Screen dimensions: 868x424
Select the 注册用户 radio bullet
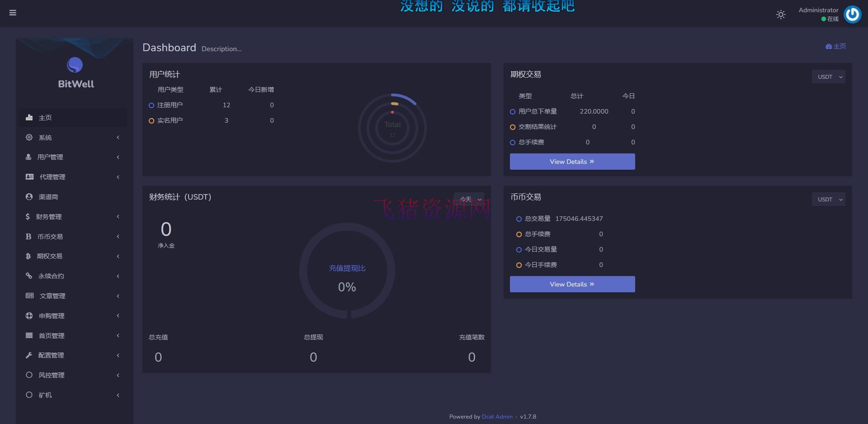point(151,105)
